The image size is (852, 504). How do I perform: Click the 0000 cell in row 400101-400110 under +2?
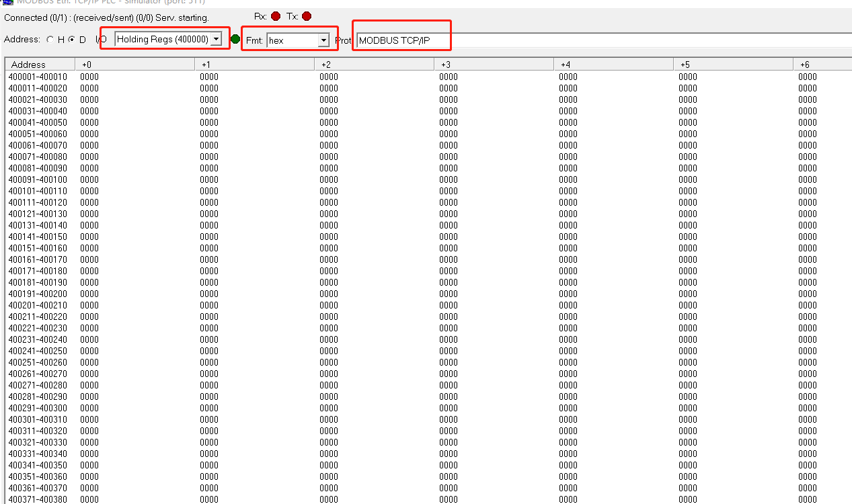coord(328,191)
